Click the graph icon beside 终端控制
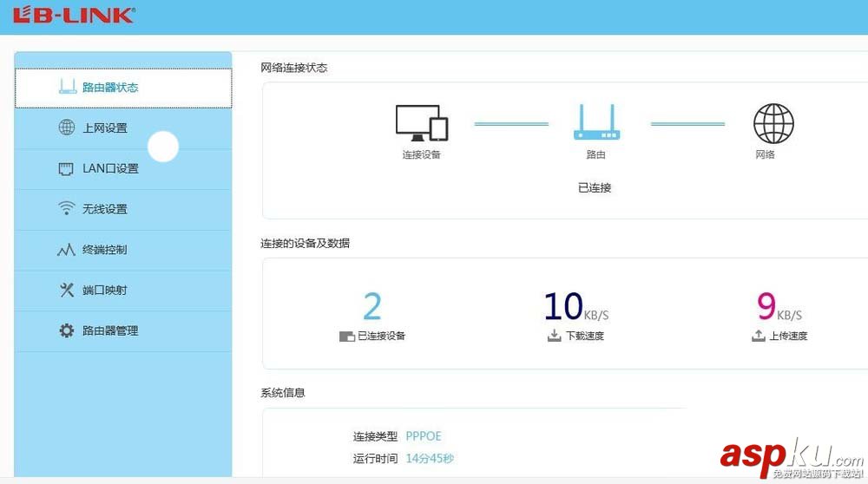The height and width of the screenshot is (484, 868). coord(66,250)
